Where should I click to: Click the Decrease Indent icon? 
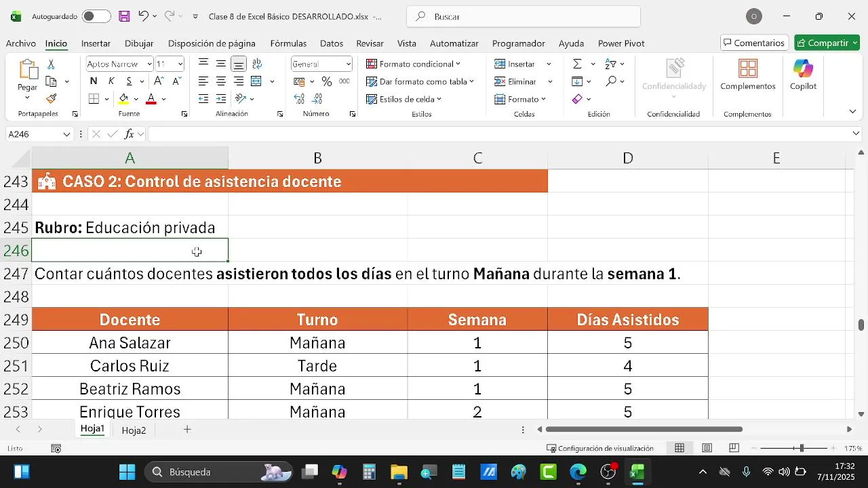coord(203,99)
